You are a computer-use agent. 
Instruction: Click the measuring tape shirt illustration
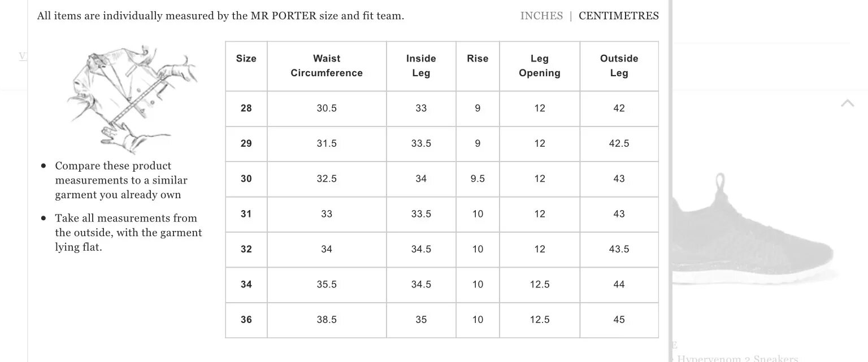(131, 99)
